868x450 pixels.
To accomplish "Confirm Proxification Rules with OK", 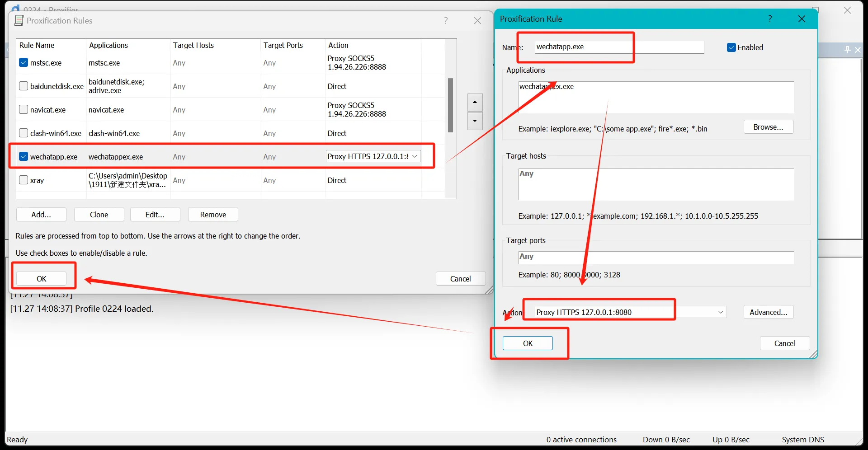I will tap(41, 279).
